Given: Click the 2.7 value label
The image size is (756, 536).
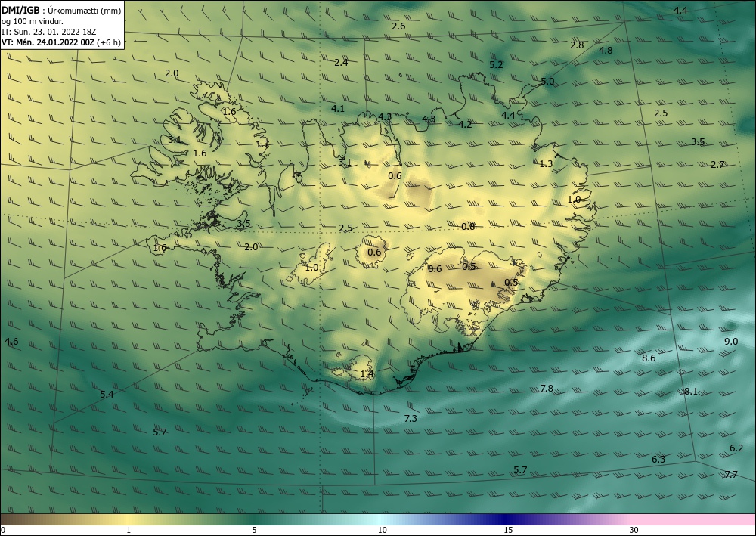Looking at the screenshot, I should 718,165.
